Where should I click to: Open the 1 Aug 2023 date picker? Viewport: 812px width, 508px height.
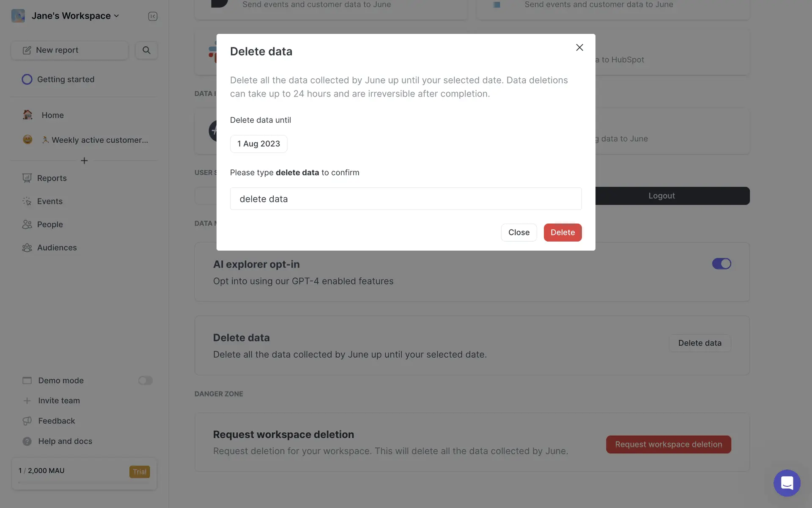(x=258, y=144)
